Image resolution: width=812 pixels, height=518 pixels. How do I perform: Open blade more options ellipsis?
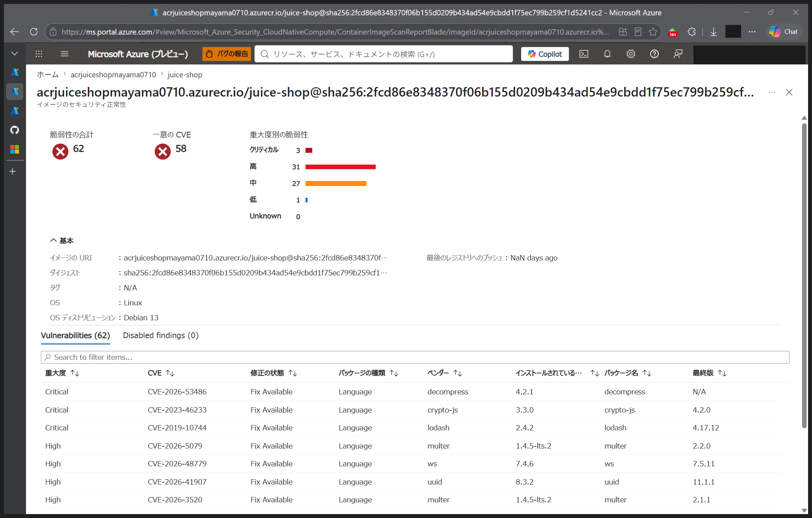click(772, 92)
